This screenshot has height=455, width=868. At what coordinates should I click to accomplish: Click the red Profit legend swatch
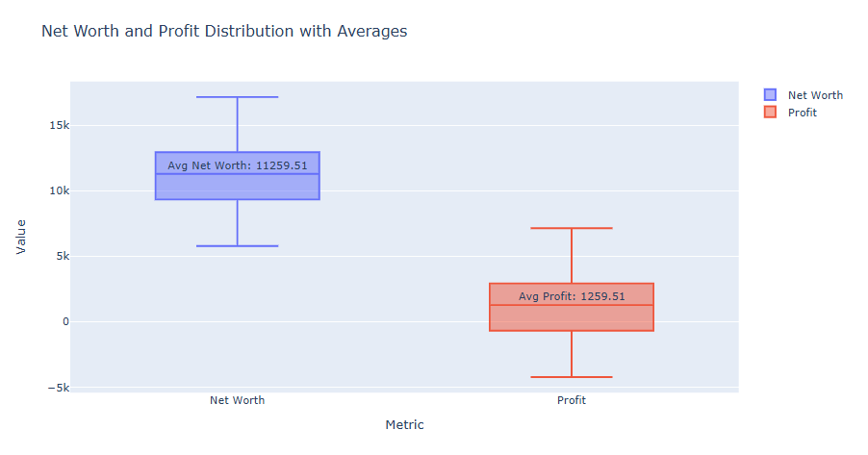click(770, 113)
